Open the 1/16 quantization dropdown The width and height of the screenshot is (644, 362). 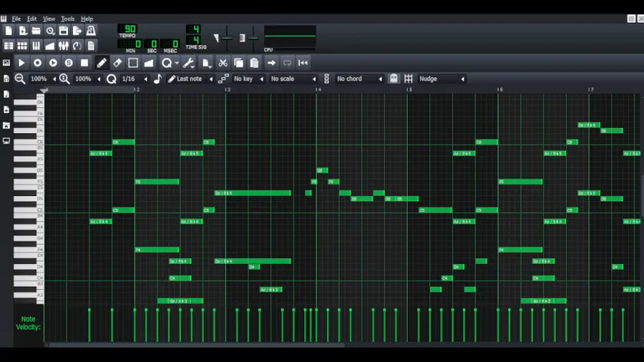coord(134,79)
